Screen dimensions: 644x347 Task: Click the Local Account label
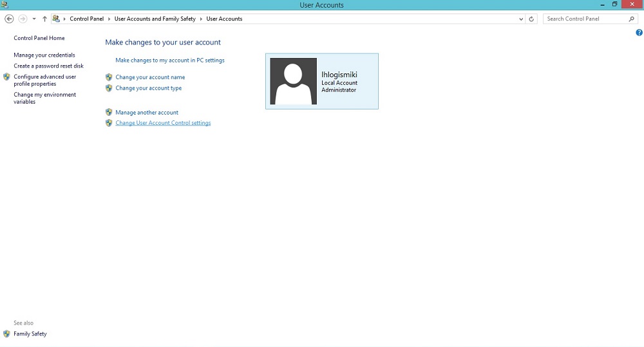[x=339, y=82]
